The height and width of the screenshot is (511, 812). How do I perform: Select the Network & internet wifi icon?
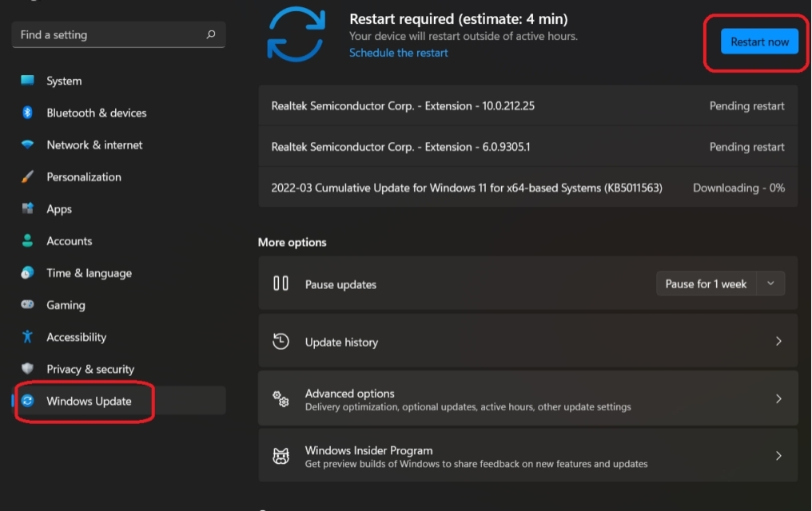[x=28, y=145]
